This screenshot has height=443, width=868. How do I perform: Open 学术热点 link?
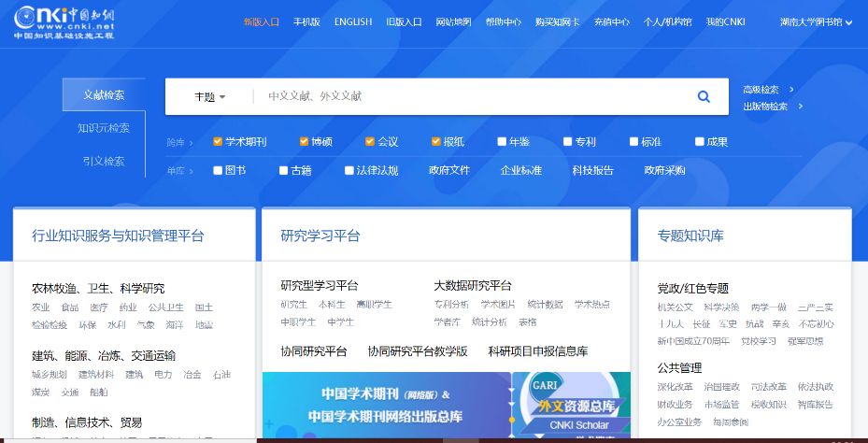(x=592, y=305)
